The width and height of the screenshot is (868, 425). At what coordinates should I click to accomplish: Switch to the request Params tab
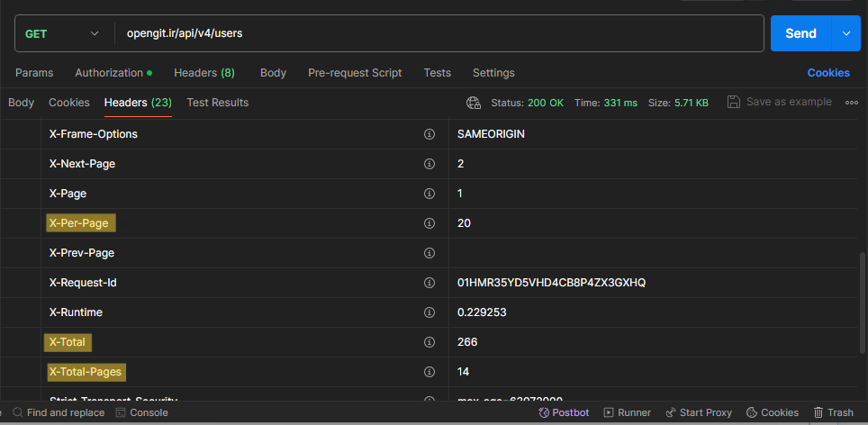pos(34,73)
